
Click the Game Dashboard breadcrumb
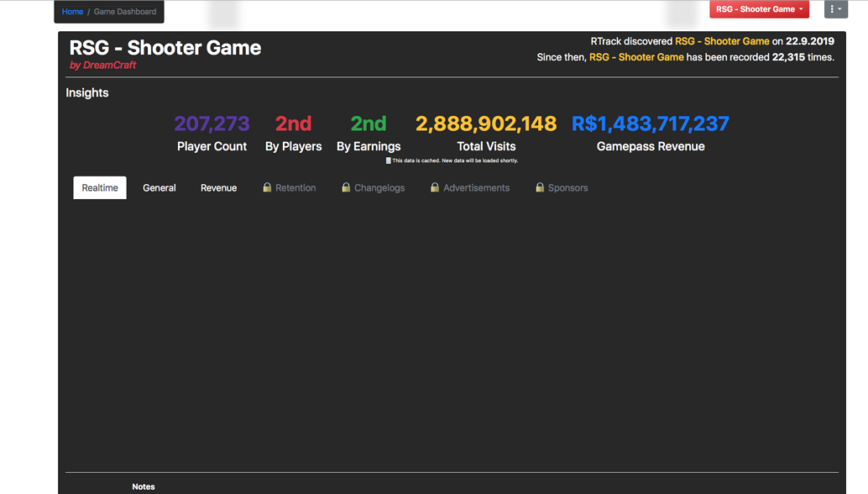124,11
